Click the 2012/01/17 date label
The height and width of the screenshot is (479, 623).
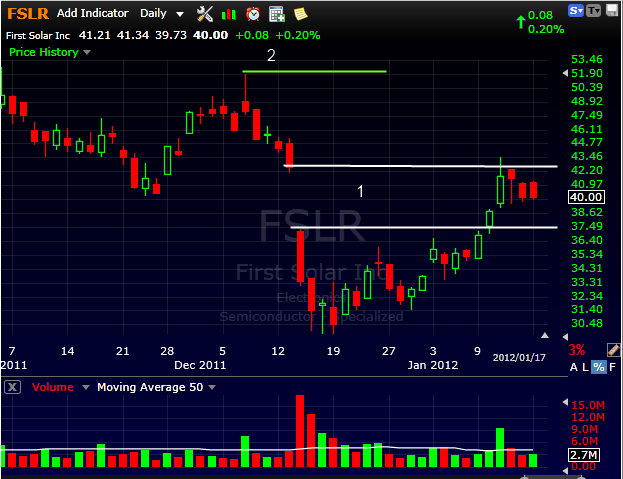pos(519,357)
